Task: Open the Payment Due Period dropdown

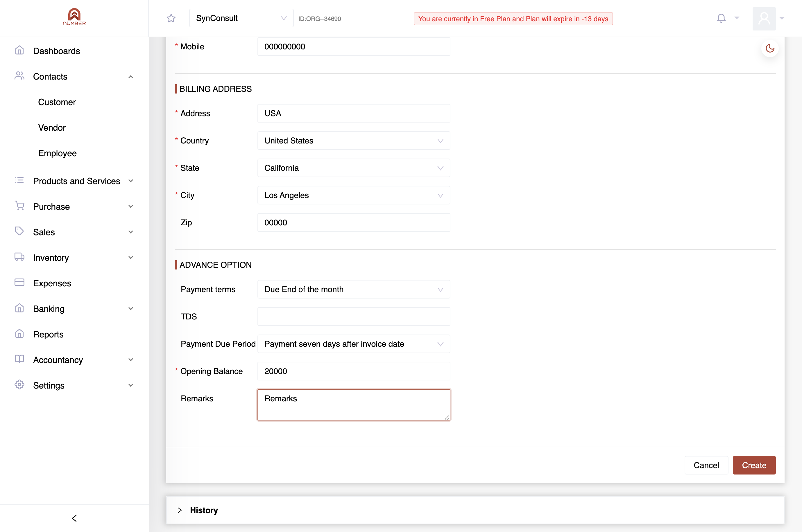Action: 354,344
